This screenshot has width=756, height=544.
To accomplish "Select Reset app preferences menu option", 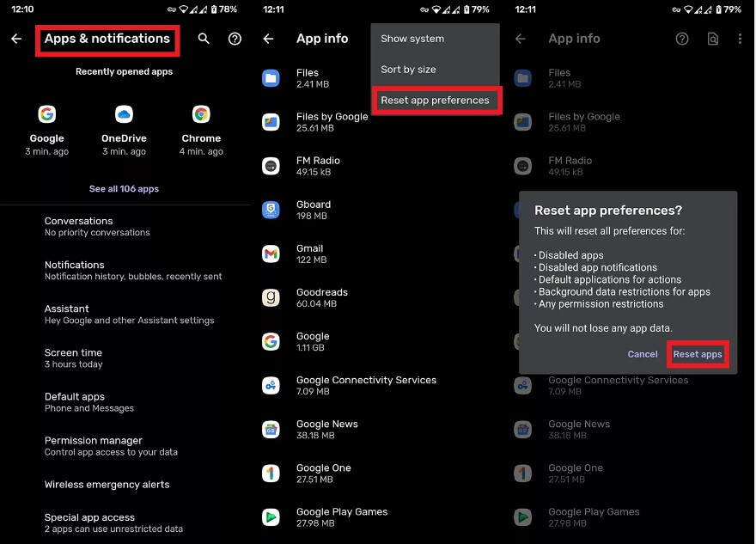I will 435,101.
